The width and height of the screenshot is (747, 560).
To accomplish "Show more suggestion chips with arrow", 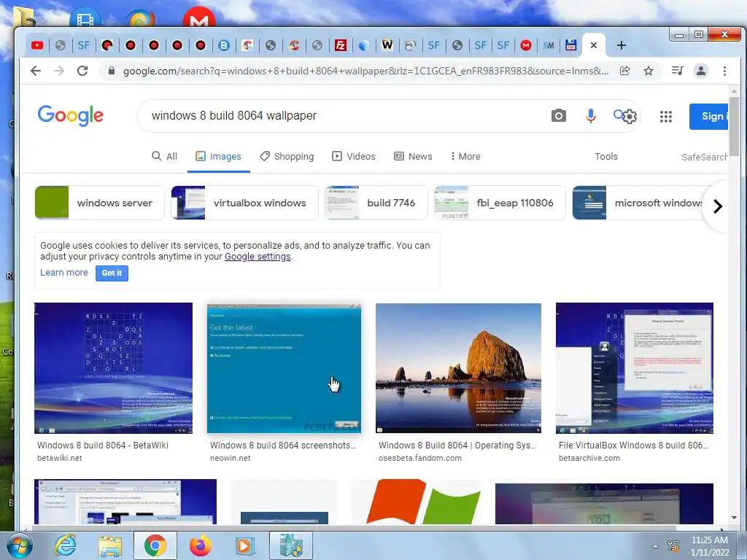I will coord(718,206).
